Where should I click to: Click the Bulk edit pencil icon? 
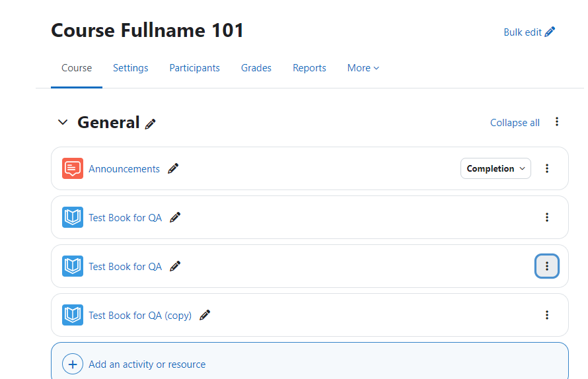tap(550, 32)
